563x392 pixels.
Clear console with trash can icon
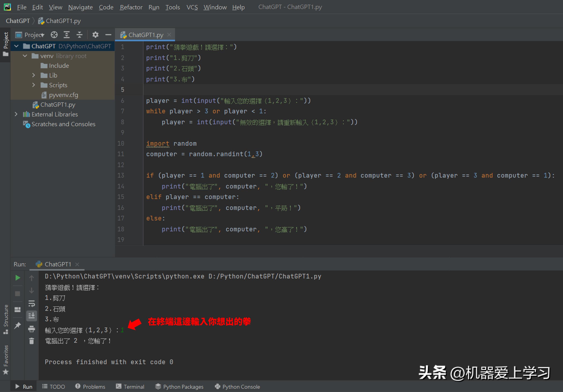(31, 341)
